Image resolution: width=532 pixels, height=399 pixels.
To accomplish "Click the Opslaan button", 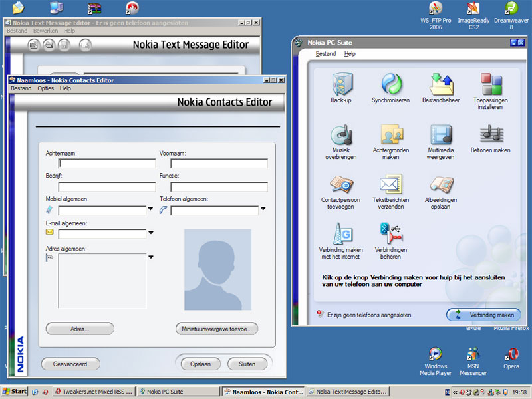I will pos(201,364).
